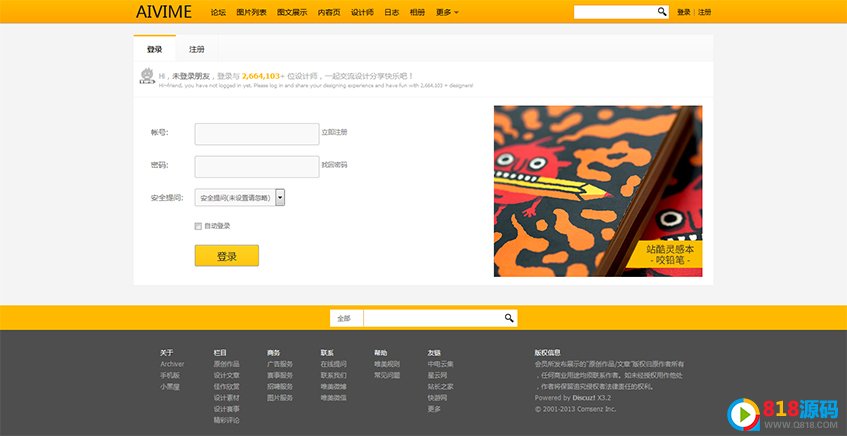This screenshot has width=847, height=436.
Task: Open 内容页 in the top navigation
Action: [x=329, y=12]
